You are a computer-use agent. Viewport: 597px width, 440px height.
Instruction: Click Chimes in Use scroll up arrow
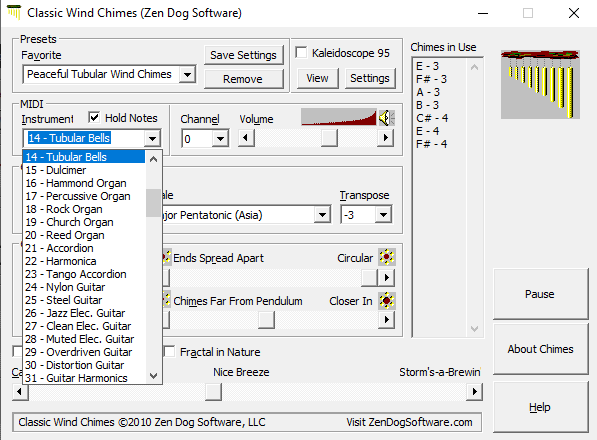point(474,67)
